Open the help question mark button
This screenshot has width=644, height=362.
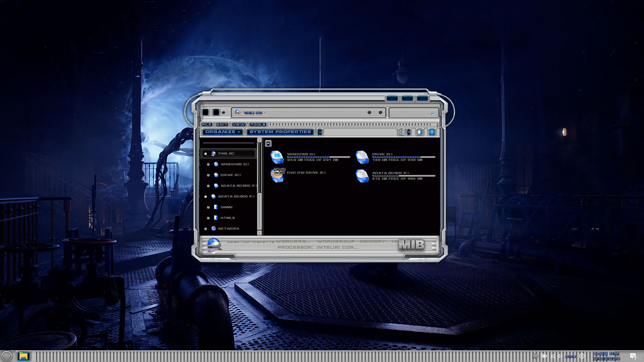tap(432, 132)
